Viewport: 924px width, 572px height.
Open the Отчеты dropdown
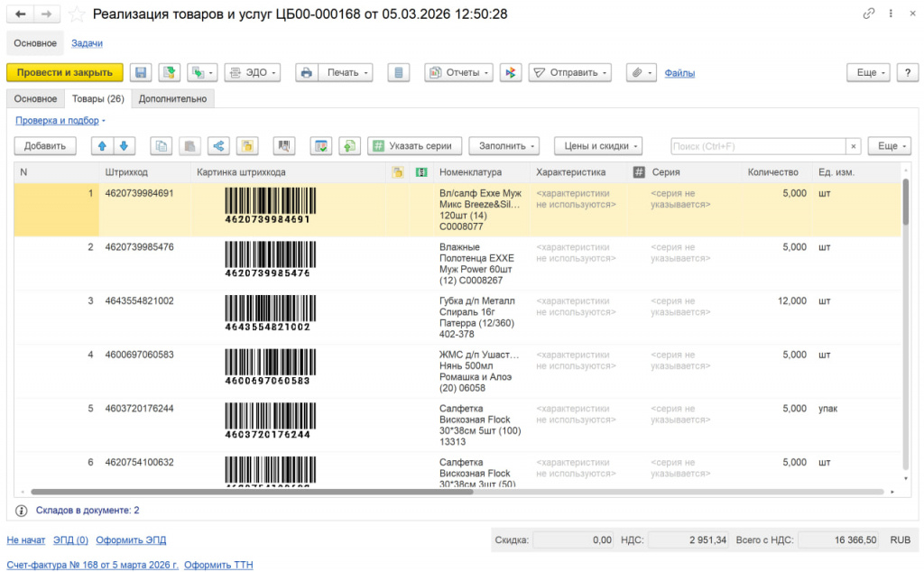tap(460, 73)
